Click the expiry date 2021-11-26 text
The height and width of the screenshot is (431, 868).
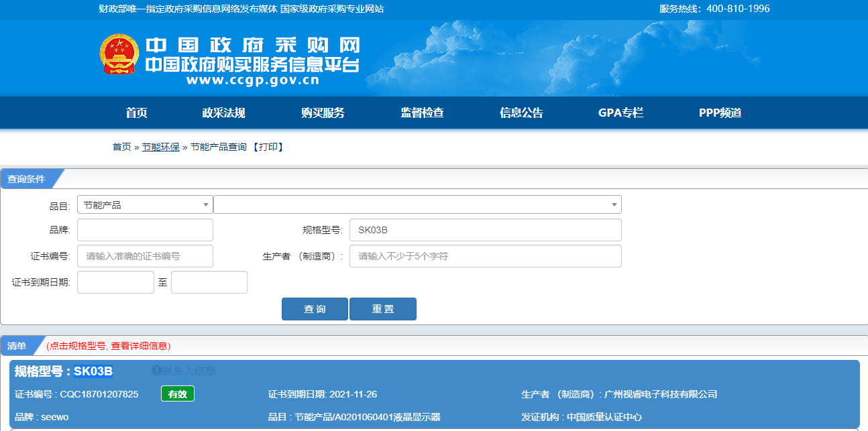pyautogui.click(x=352, y=394)
